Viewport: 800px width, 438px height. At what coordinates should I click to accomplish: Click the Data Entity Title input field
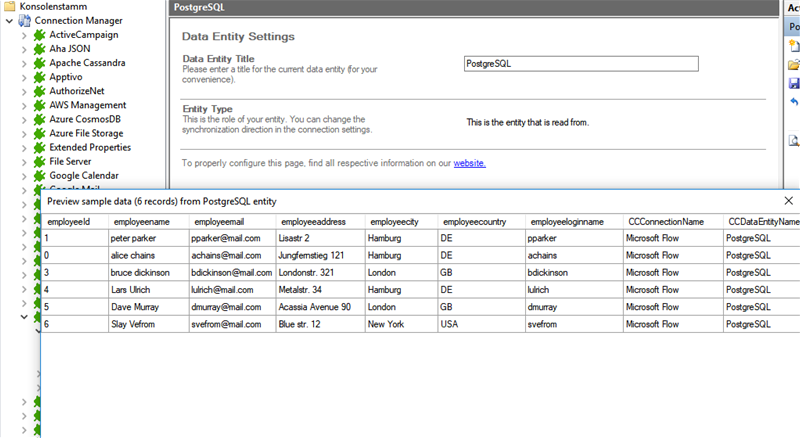580,63
